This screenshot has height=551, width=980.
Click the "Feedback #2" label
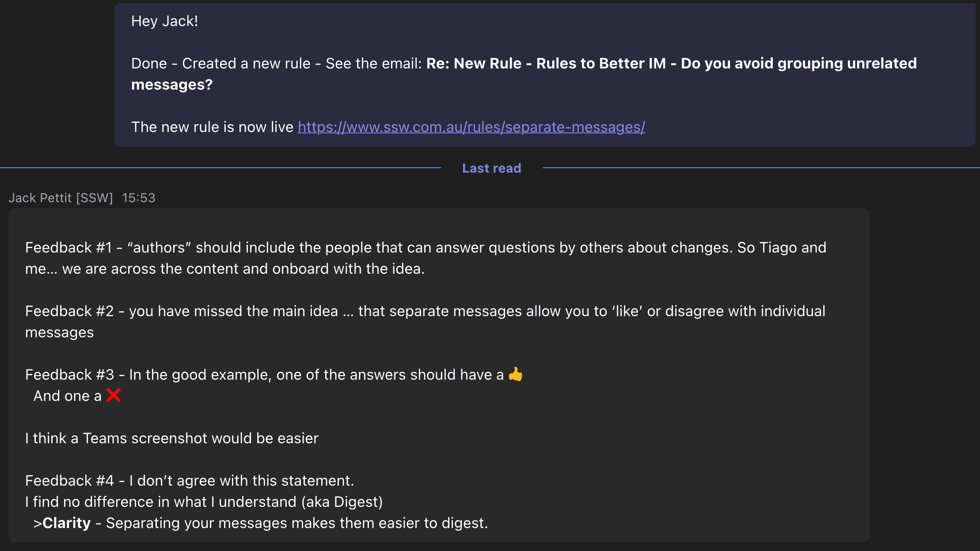pyautogui.click(x=69, y=311)
